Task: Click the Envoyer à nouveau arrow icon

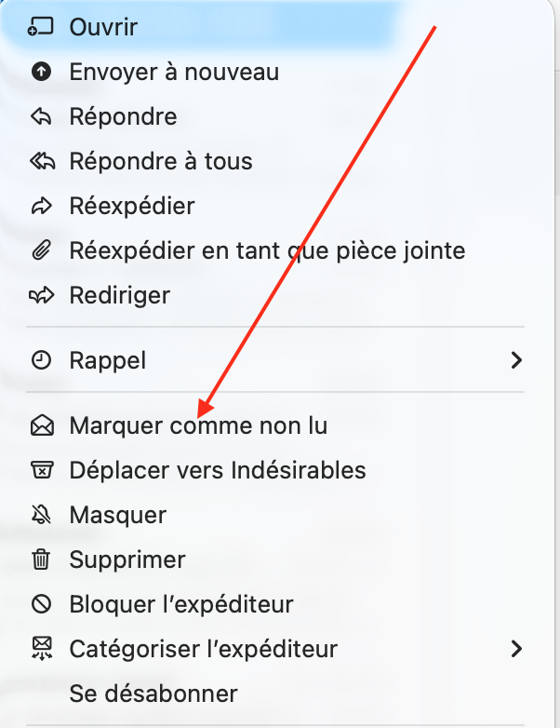Action: [41, 72]
